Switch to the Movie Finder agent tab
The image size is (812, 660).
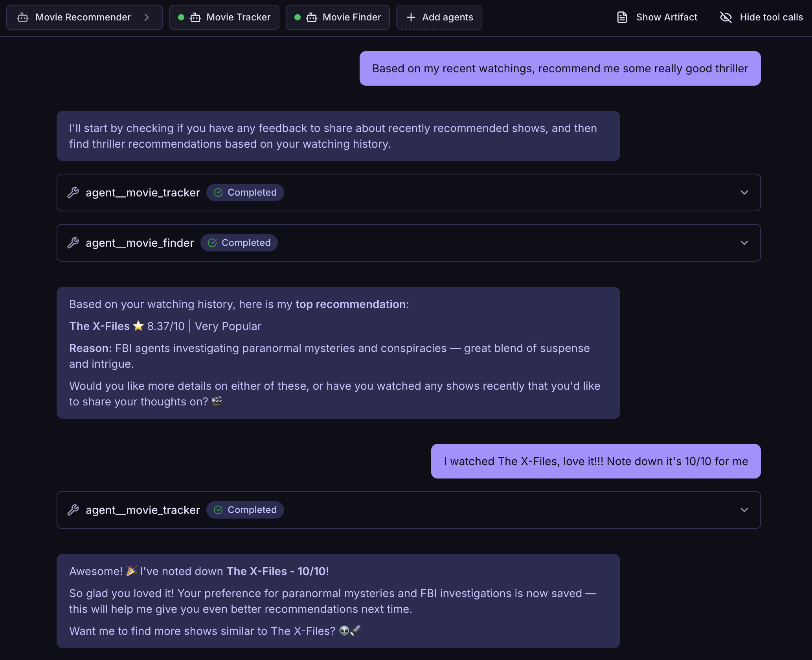(351, 17)
